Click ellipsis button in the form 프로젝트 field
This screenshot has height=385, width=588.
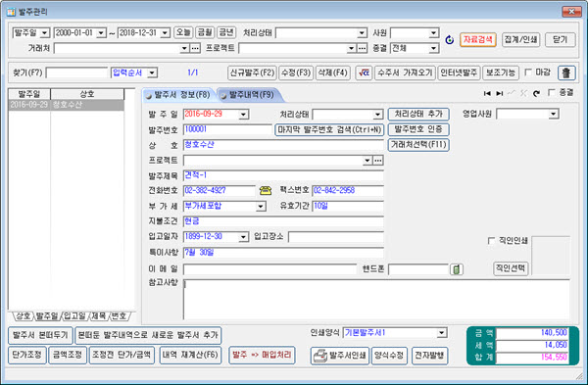coord(378,161)
